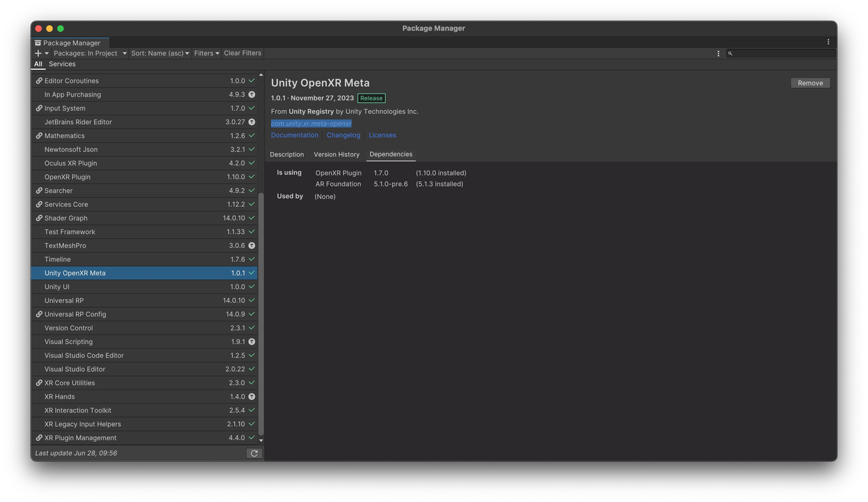Click into the package search field

(x=781, y=53)
